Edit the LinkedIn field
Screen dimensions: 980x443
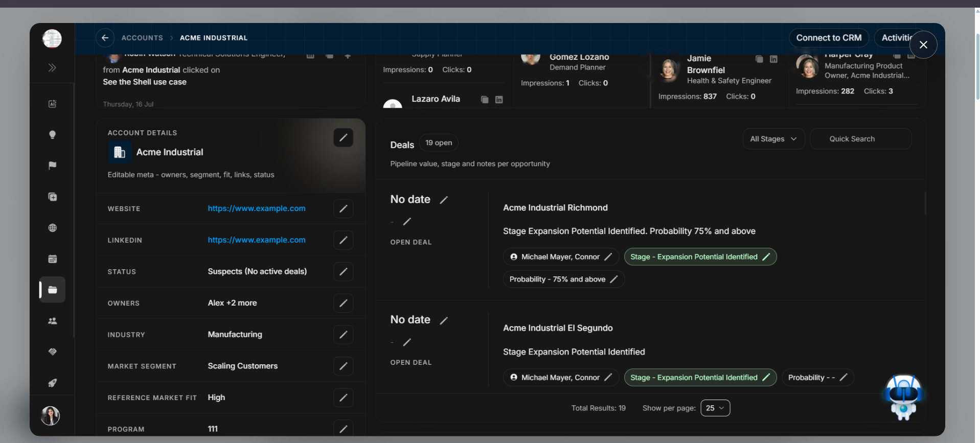(x=344, y=240)
